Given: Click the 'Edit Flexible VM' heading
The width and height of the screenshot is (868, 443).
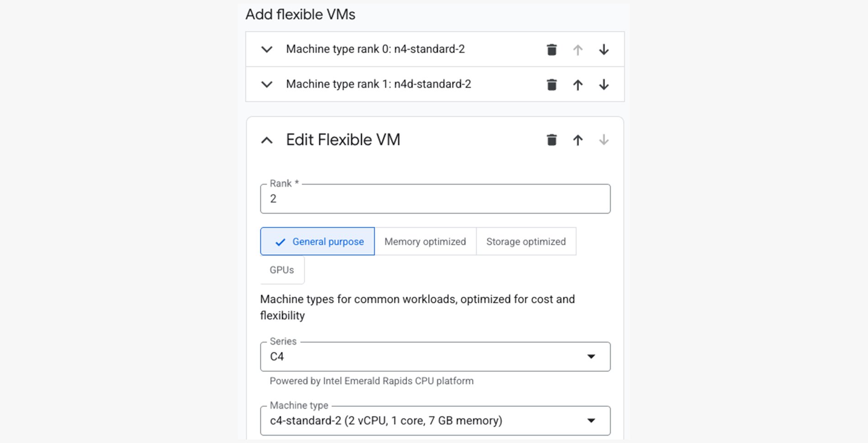Looking at the screenshot, I should 343,140.
